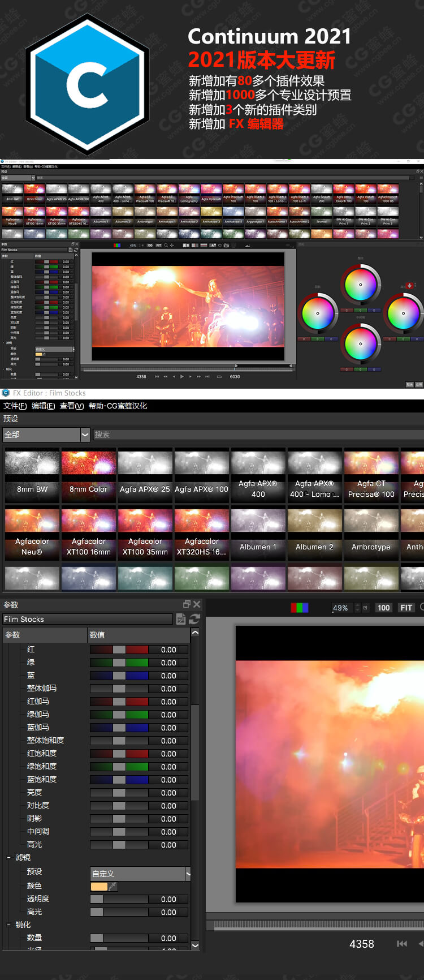Open the 查看(V) menu
The height and width of the screenshot is (980, 424).
click(x=72, y=406)
